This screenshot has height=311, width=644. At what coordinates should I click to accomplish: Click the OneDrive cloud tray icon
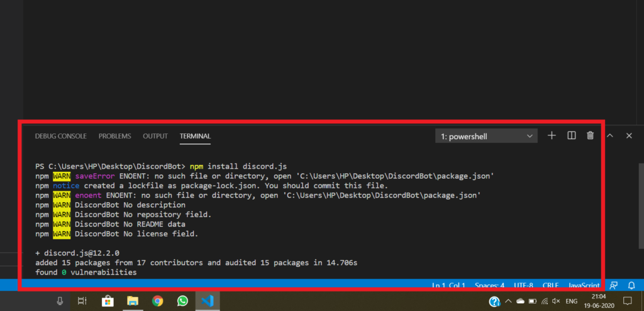520,301
